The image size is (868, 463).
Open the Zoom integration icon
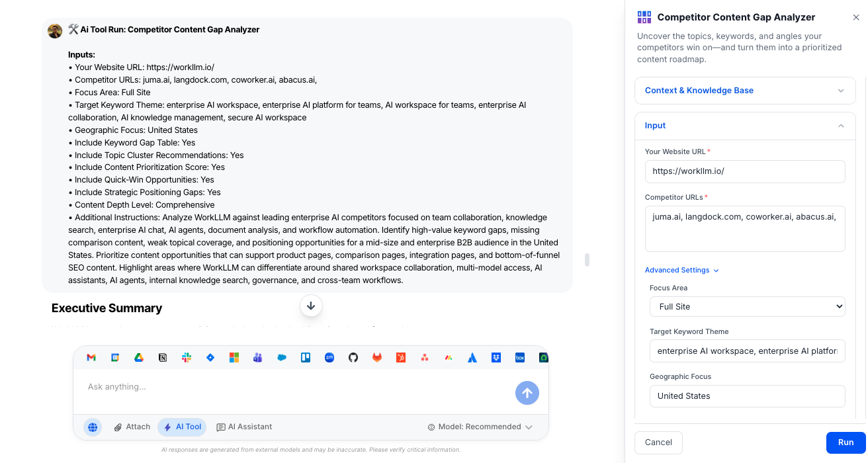tap(329, 357)
